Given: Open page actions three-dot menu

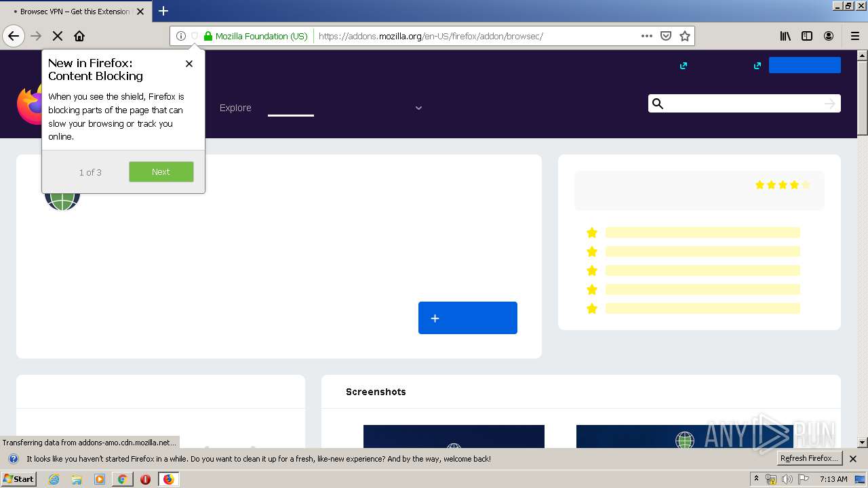Looking at the screenshot, I should 647,36.
